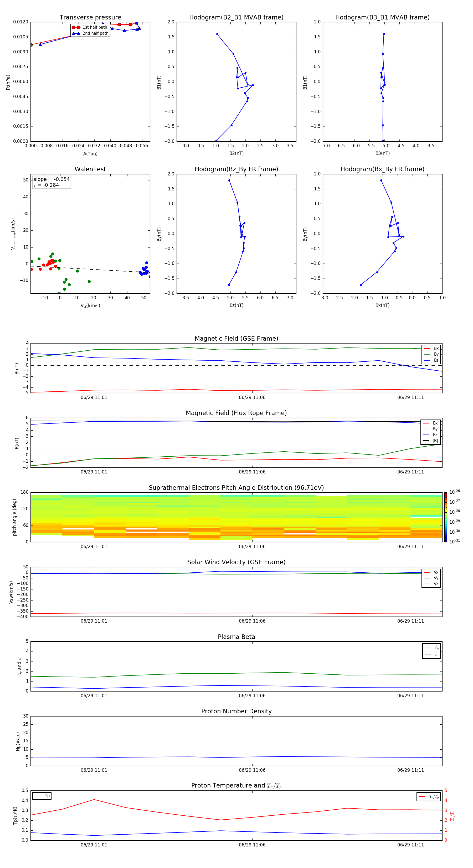Click the 'pitch angle (deg)' axis label
The image size is (473, 868).
click(x=14, y=517)
